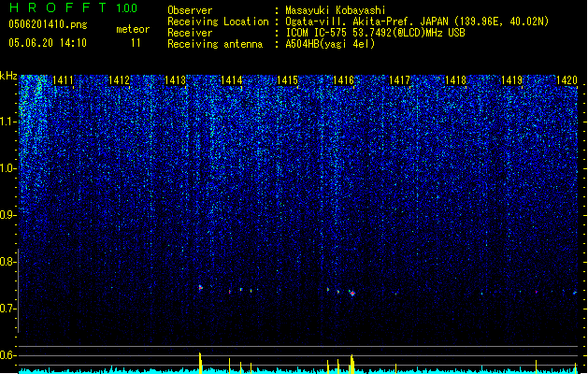
Task: Click the 1416 time marker
Action: (343, 79)
